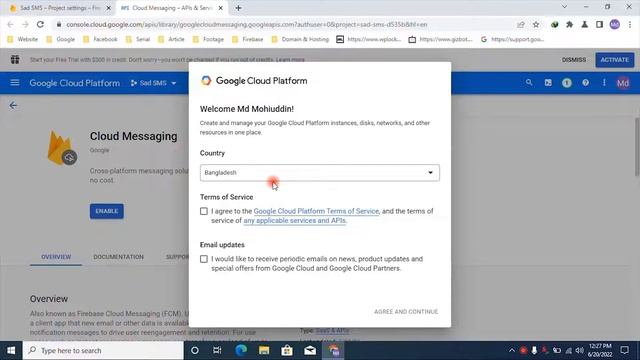Image resolution: width=640 pixels, height=360 pixels.
Task: Open Chrome three-dot menu
Action: (630, 24)
